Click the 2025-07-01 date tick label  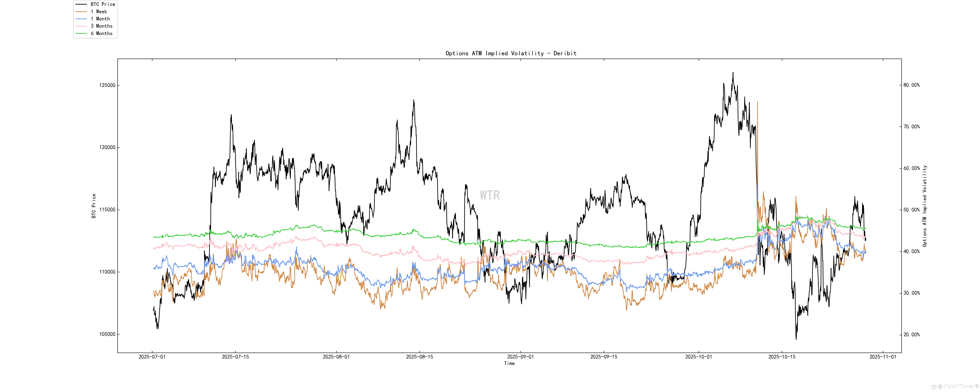[x=152, y=357]
